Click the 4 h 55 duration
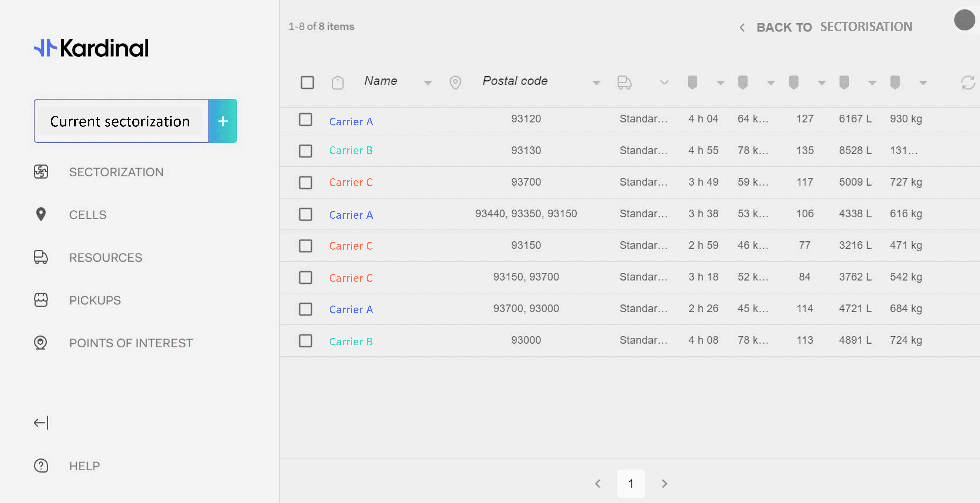The width and height of the screenshot is (980, 503). coord(703,150)
